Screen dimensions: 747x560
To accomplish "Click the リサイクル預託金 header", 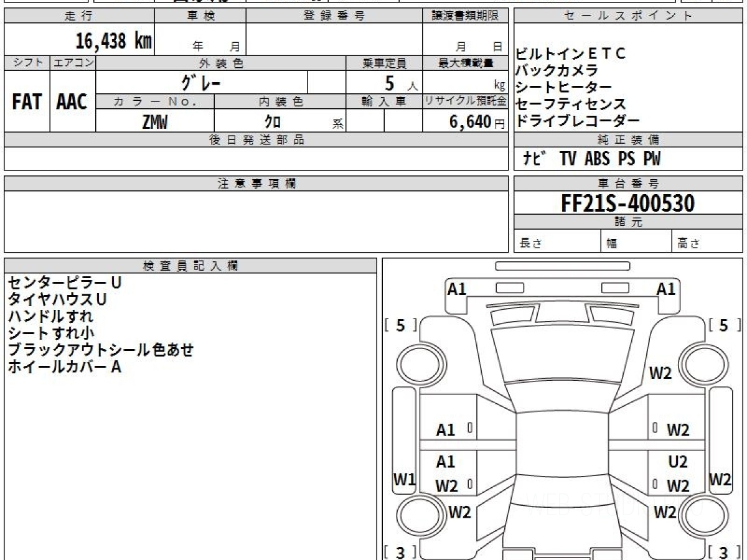I will coord(466,101).
